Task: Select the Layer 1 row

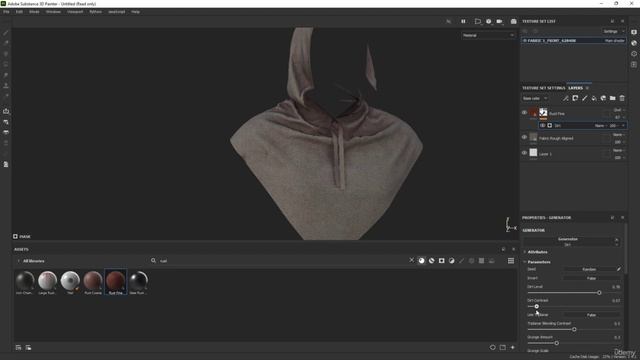Action: coord(573,153)
